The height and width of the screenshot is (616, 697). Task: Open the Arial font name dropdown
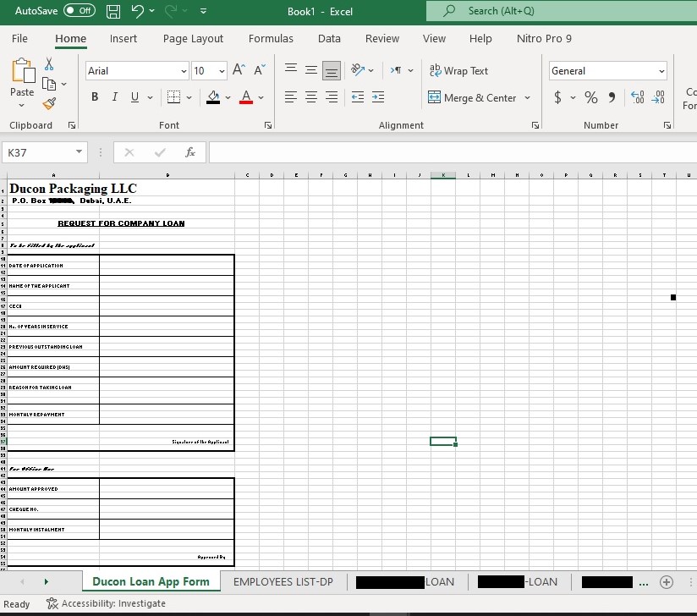point(184,71)
